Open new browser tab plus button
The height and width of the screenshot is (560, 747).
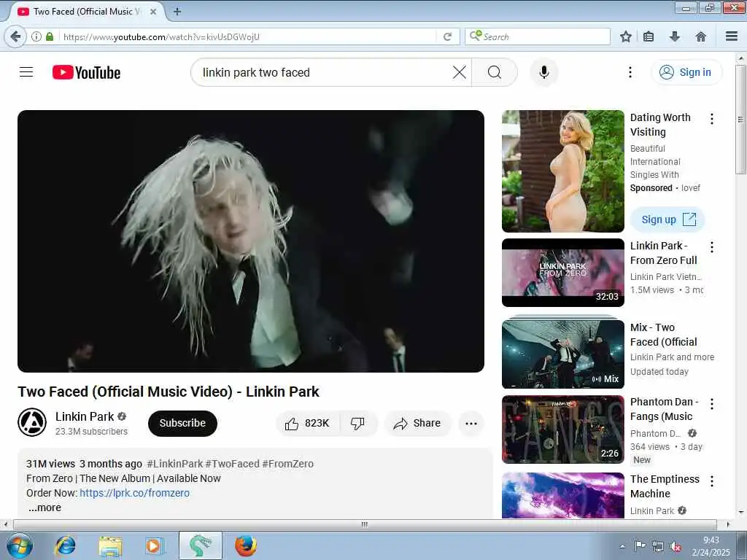(x=177, y=12)
